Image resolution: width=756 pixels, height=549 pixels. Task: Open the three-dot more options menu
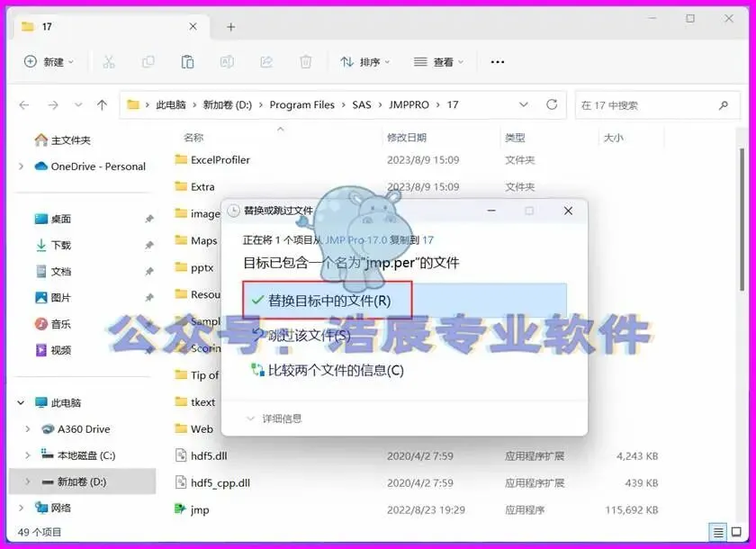pos(497,62)
